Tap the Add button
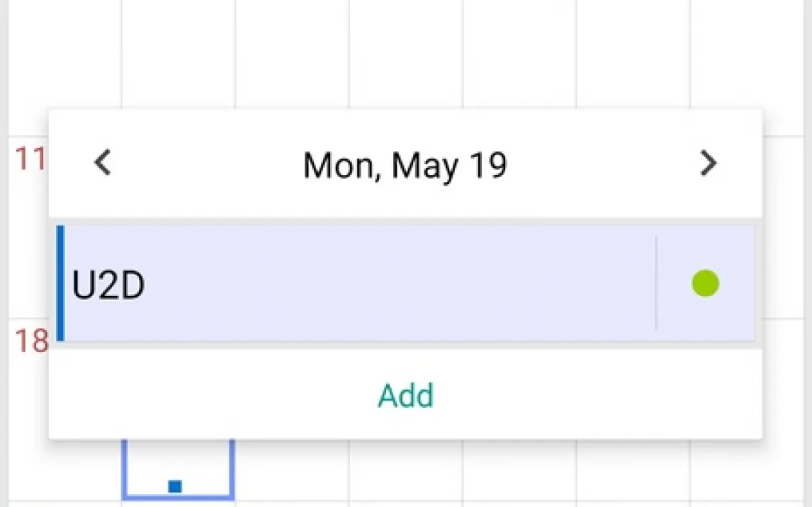The width and height of the screenshot is (812, 507). (405, 396)
